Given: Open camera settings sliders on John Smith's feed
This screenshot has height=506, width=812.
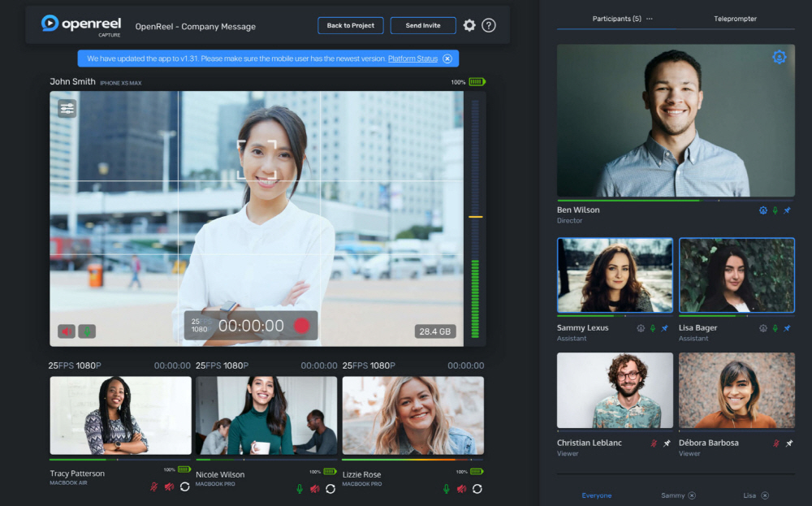Looking at the screenshot, I should pyautogui.click(x=67, y=108).
